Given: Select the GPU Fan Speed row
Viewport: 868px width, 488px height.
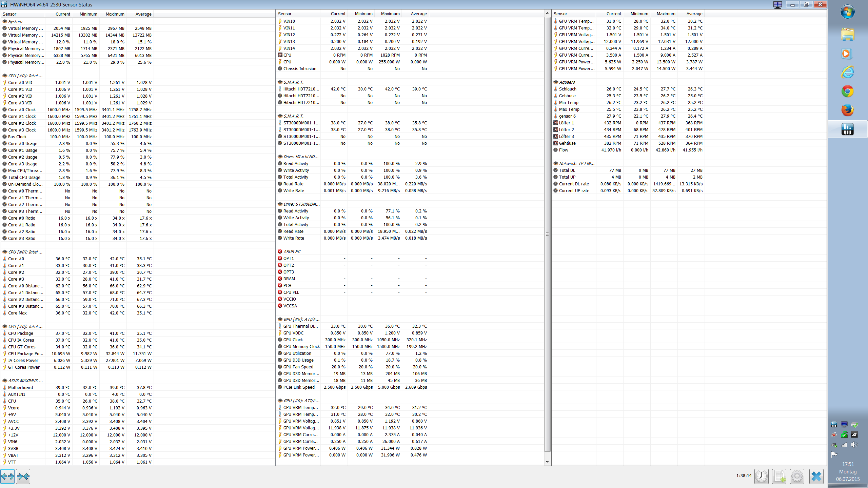Looking at the screenshot, I should point(298,367).
